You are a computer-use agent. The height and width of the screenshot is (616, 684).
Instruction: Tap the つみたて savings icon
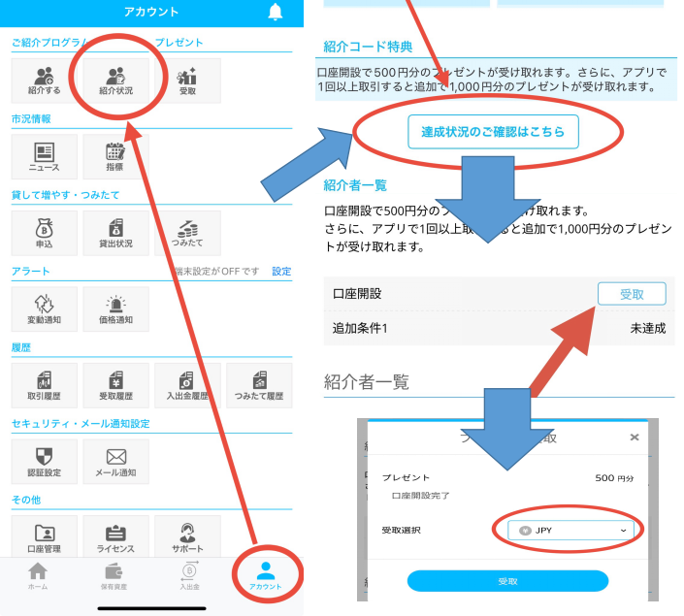tap(187, 233)
